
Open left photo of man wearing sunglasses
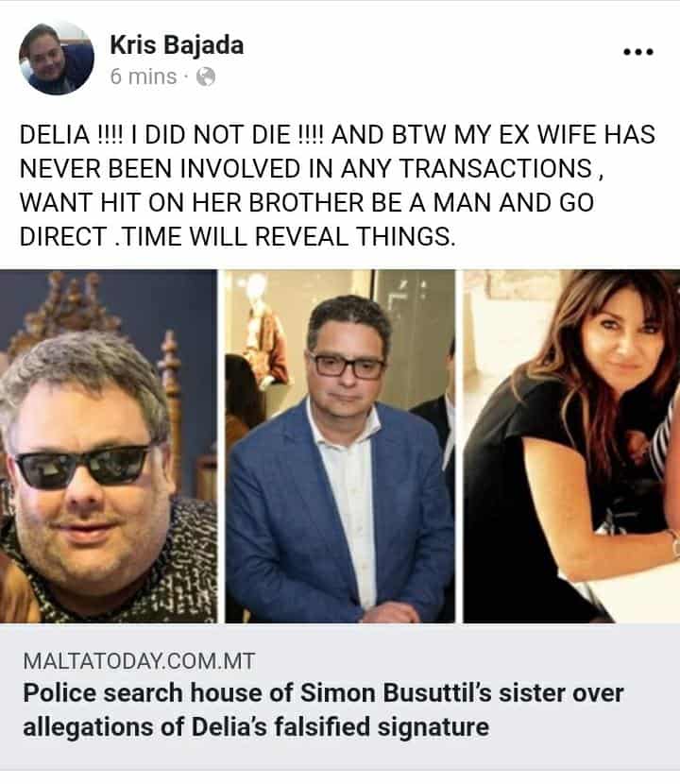[x=109, y=446]
